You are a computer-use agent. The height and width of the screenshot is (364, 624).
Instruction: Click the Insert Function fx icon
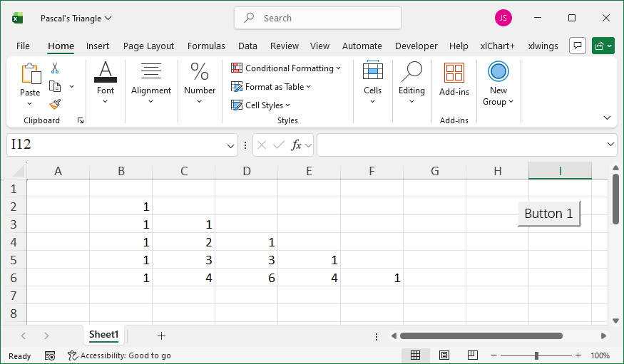(x=297, y=145)
